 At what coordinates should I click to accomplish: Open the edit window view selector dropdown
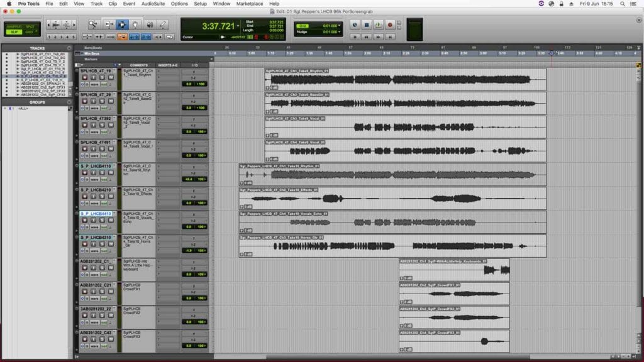(79, 65)
